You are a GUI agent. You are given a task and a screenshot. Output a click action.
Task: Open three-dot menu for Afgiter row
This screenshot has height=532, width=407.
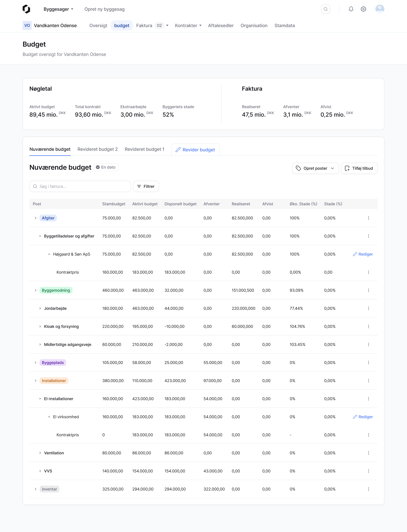pos(368,218)
